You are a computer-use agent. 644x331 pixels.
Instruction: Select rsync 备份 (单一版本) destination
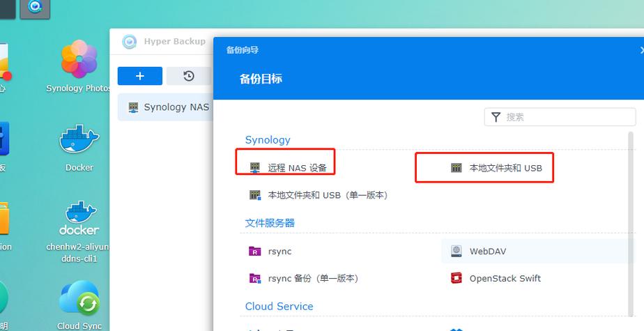pos(303,279)
